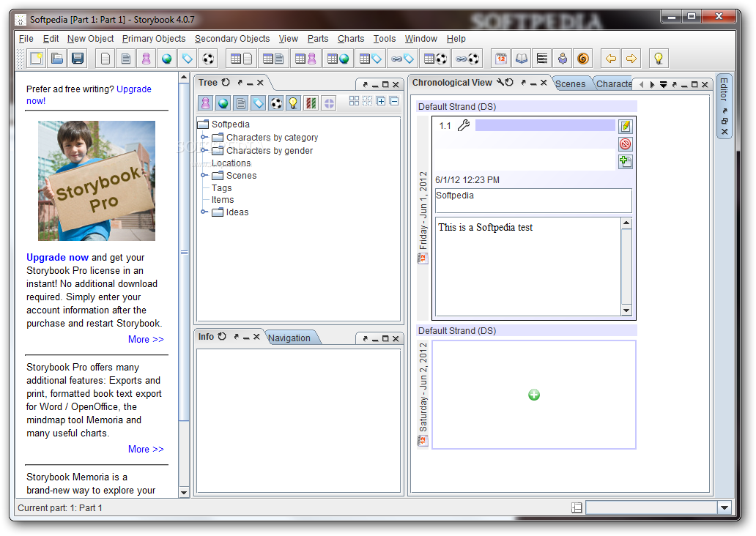Click the scene text reading Softpedia test
The height and width of the screenshot is (536, 756).
[x=485, y=228]
